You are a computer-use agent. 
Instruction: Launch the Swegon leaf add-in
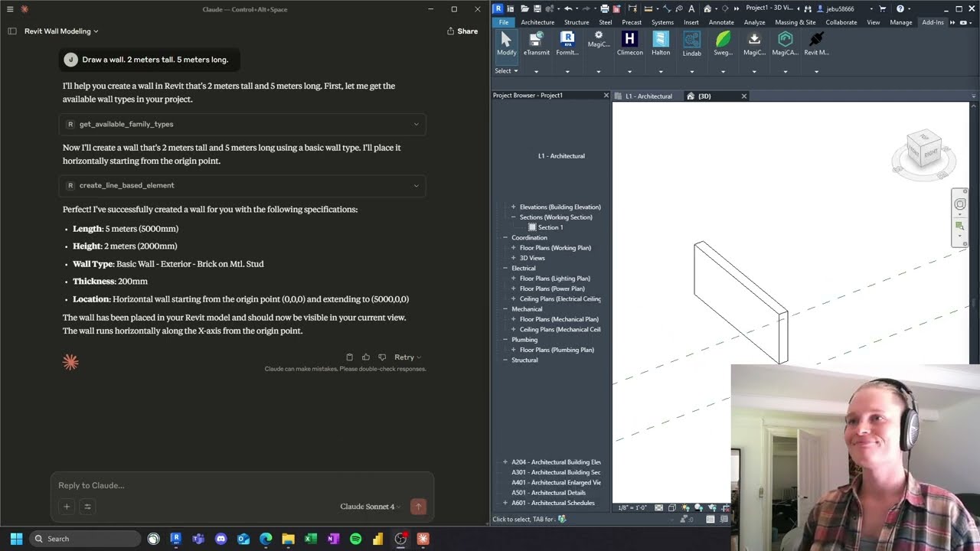[x=723, y=44]
